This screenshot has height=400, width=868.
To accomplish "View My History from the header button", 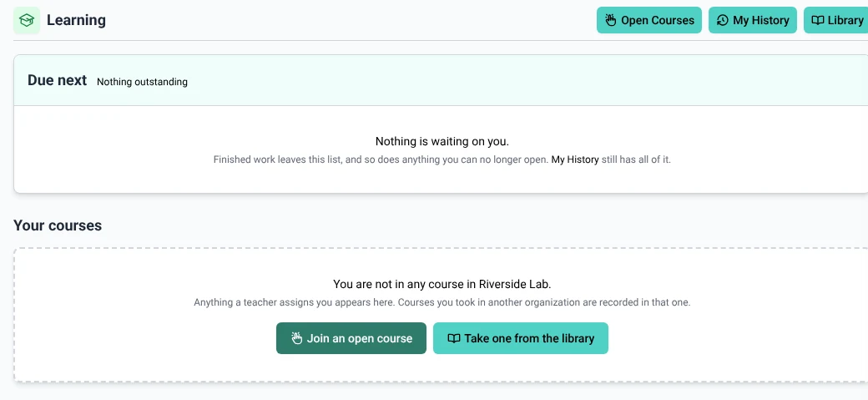I will pyautogui.click(x=752, y=21).
